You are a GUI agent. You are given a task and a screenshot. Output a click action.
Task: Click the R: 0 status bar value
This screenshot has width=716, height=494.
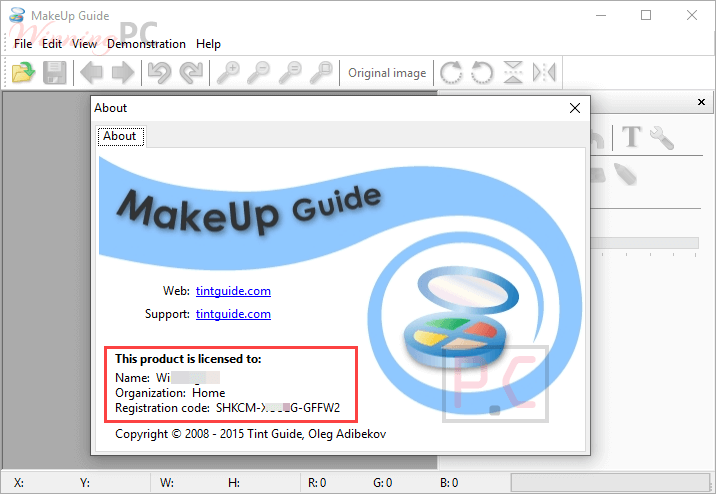(317, 483)
